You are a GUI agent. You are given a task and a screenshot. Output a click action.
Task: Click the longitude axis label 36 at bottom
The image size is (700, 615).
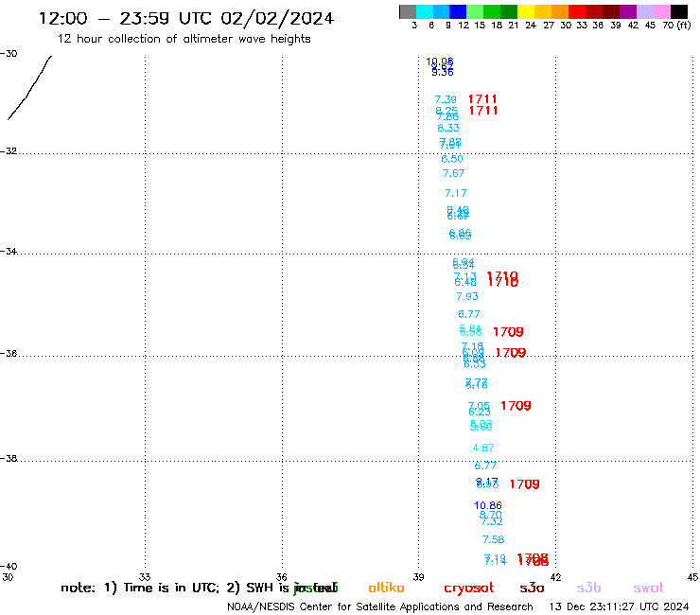pos(282,577)
